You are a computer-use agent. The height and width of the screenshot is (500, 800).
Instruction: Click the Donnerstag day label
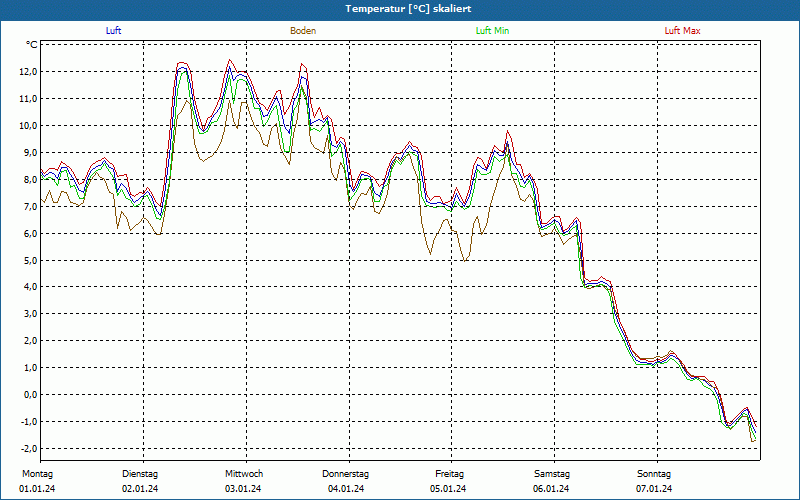(345, 474)
